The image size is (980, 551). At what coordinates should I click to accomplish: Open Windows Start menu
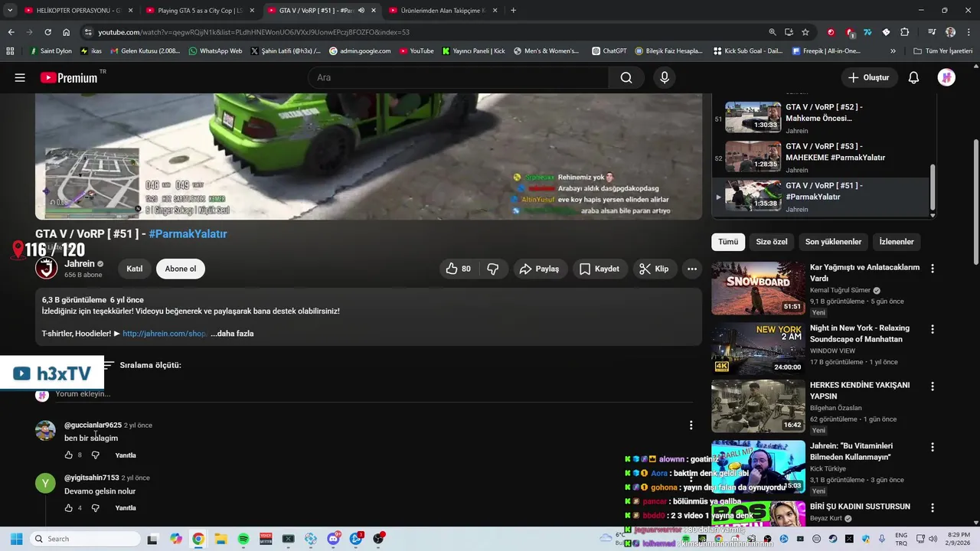(x=16, y=540)
